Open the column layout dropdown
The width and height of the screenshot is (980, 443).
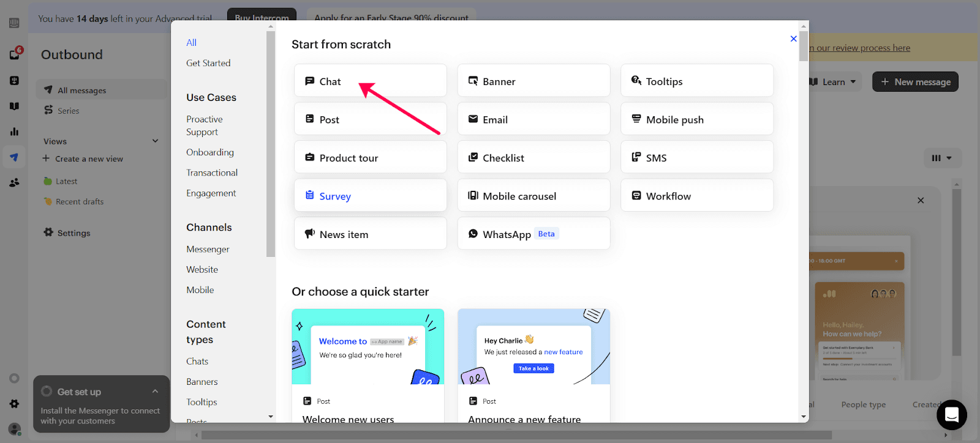point(942,158)
